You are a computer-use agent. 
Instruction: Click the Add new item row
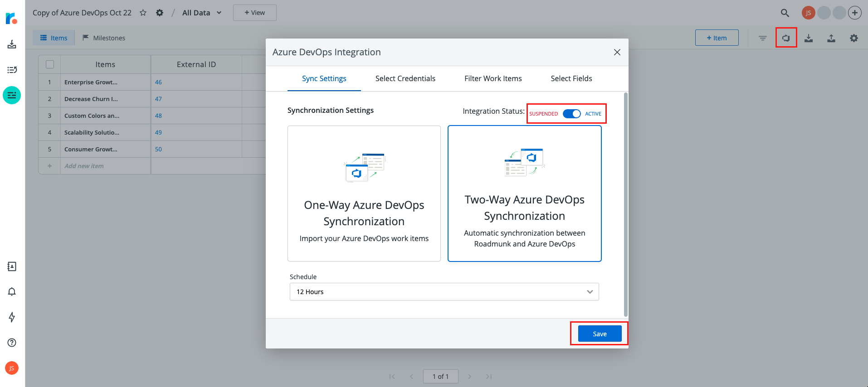[84, 166]
